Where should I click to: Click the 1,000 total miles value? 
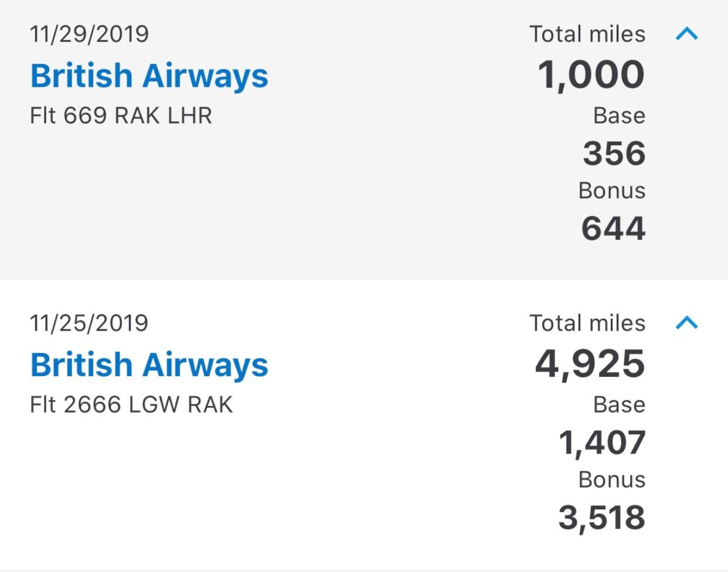tap(591, 75)
